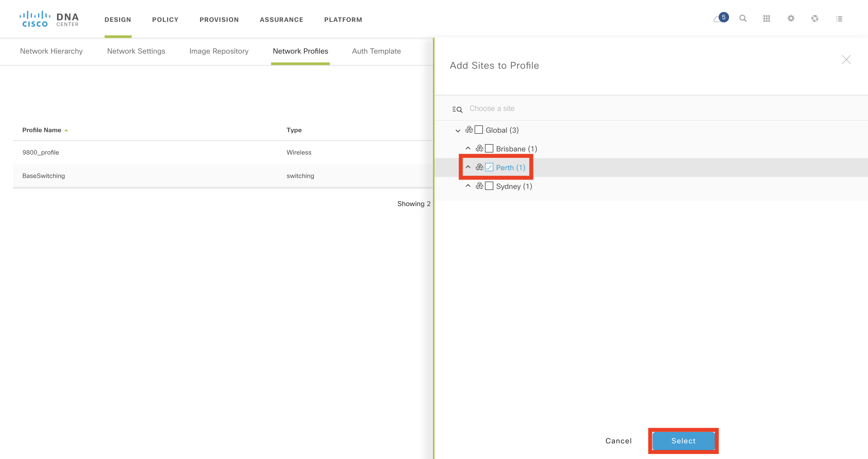Switch to Network Settings tab

136,51
